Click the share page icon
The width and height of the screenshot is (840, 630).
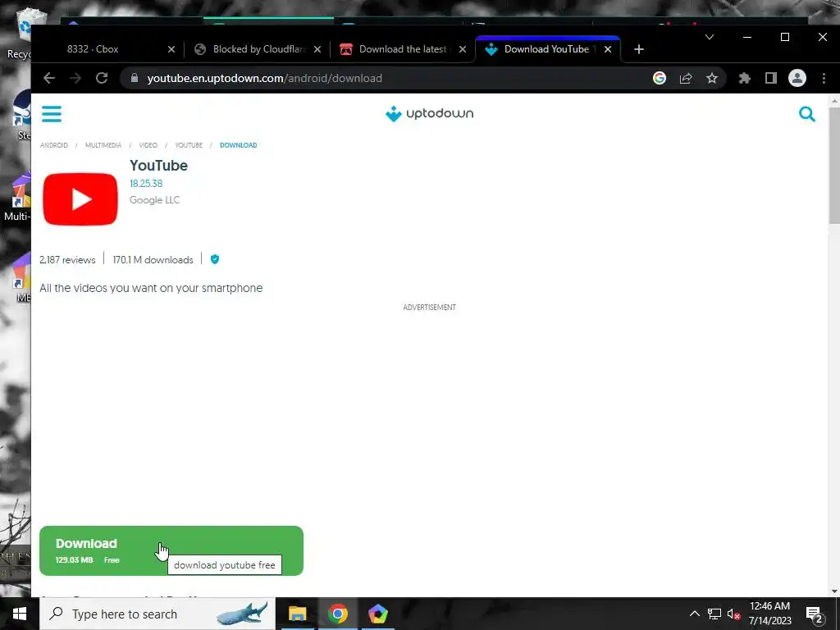(686, 78)
